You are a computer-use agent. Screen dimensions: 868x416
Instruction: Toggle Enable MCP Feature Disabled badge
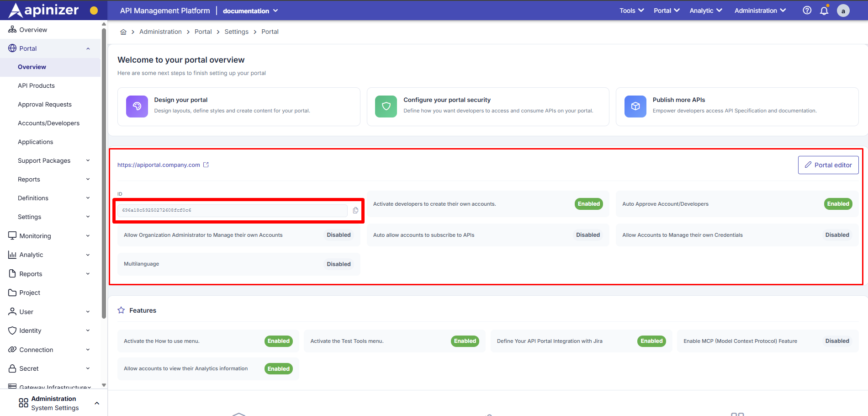coord(837,341)
